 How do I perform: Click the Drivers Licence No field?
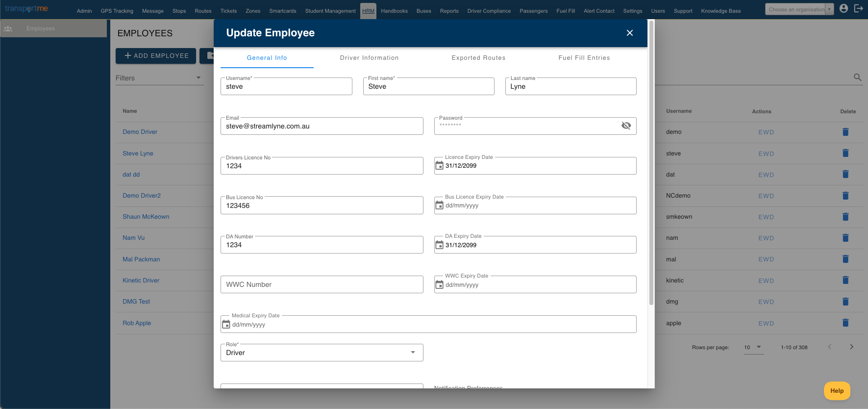click(322, 166)
